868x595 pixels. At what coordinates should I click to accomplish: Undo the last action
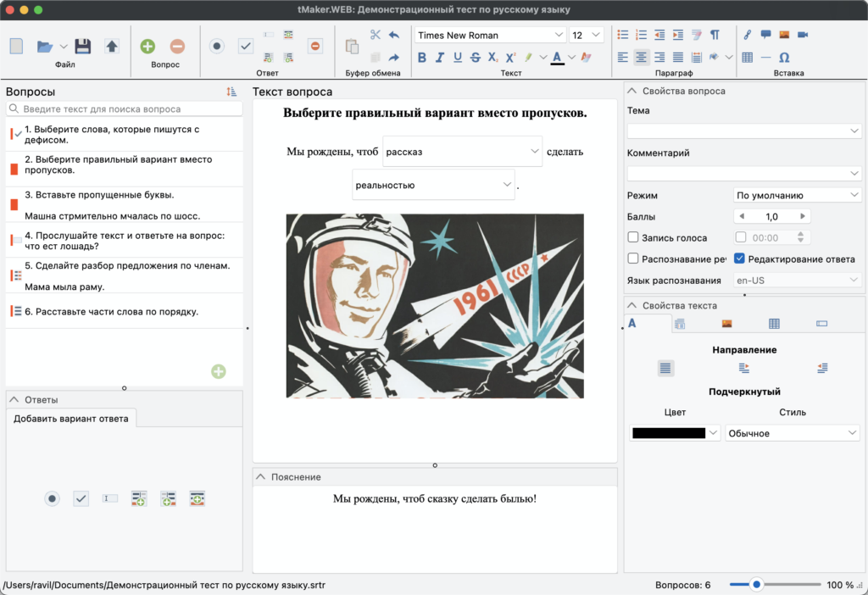(394, 35)
